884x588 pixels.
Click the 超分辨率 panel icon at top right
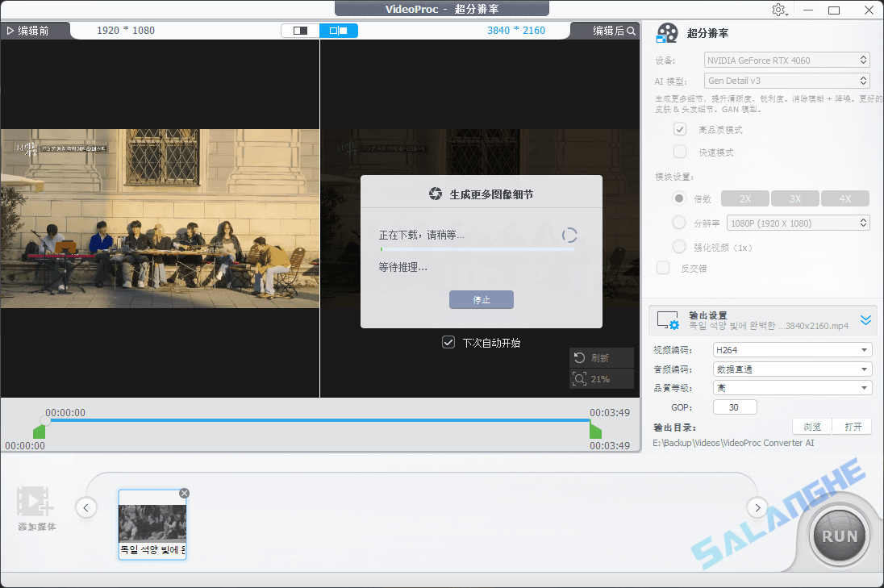(x=667, y=33)
